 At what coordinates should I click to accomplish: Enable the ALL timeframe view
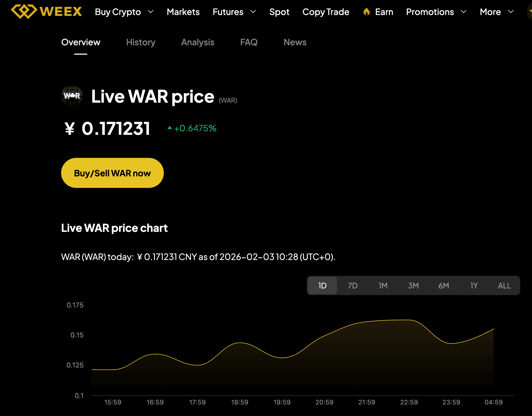(x=504, y=285)
